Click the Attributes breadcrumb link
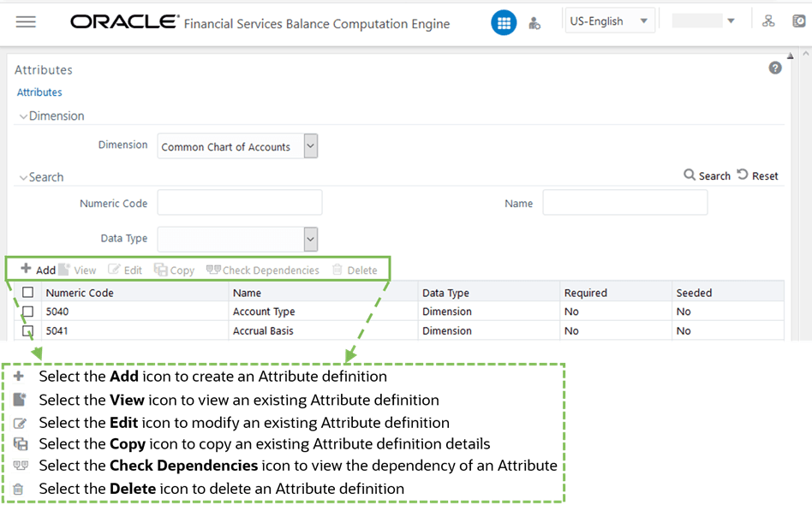This screenshot has height=505, width=812. point(39,92)
